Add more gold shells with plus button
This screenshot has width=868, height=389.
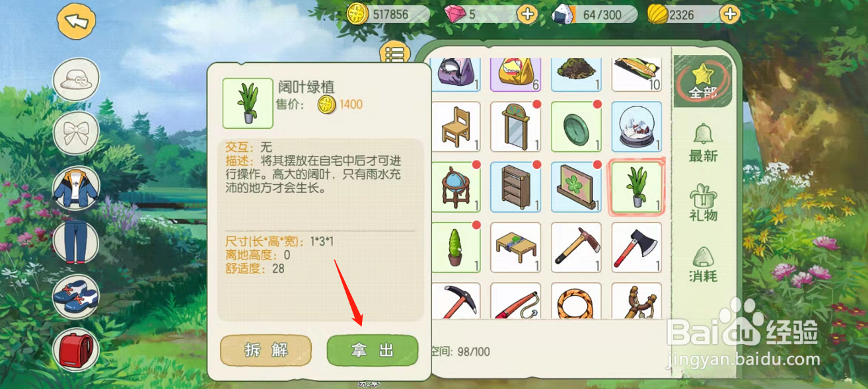coord(729,14)
